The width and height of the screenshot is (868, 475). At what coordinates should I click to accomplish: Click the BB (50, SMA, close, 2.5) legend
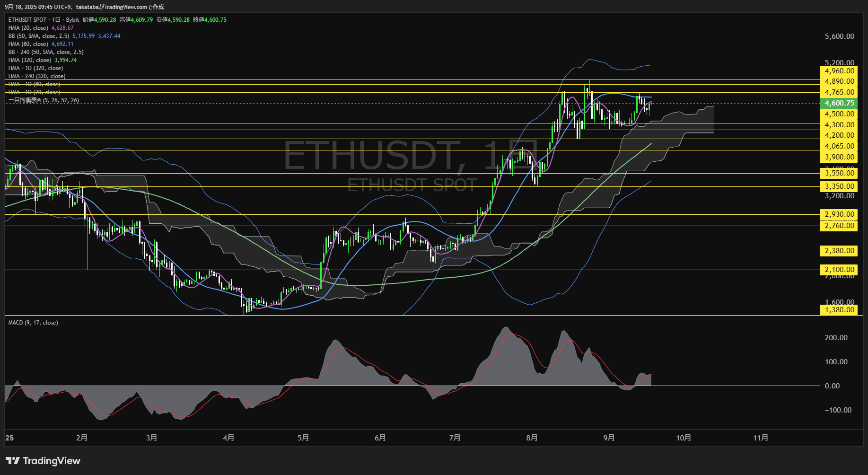tap(39, 36)
